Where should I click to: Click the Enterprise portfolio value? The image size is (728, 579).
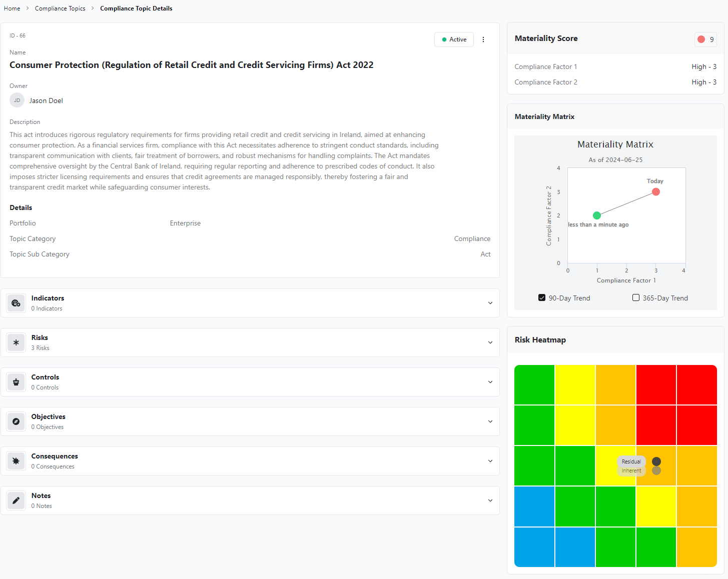185,223
